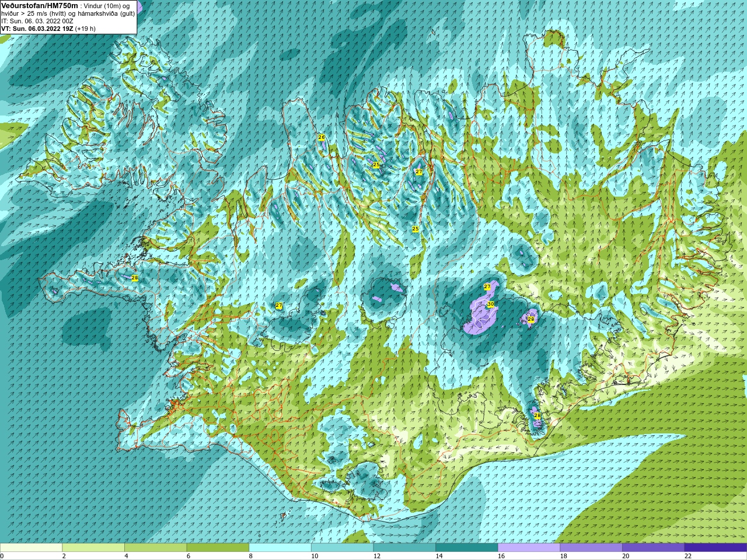Click legend tick label 14

(439, 556)
